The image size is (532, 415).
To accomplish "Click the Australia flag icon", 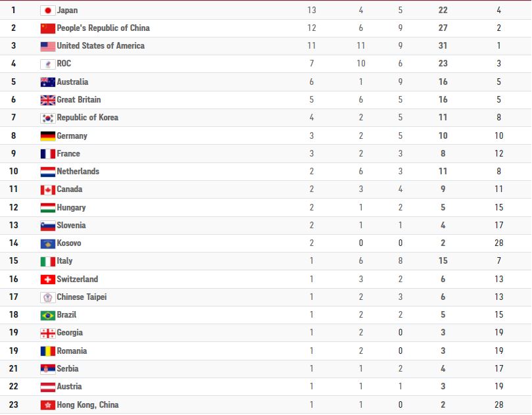I will tap(47, 82).
